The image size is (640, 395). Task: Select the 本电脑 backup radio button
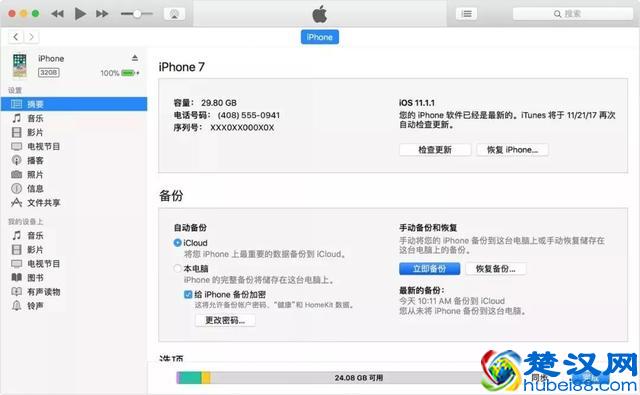[177, 269]
